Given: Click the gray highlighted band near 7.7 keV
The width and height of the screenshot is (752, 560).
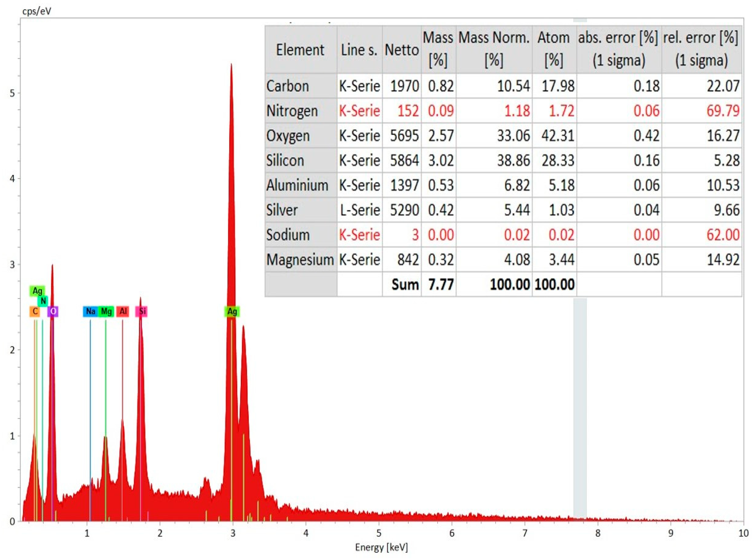Looking at the screenshot, I should (x=580, y=407).
